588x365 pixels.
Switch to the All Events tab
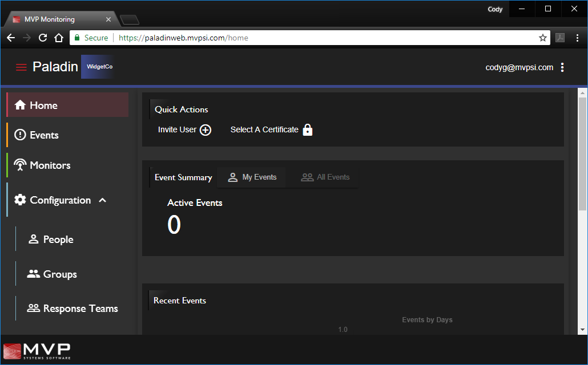pos(325,177)
